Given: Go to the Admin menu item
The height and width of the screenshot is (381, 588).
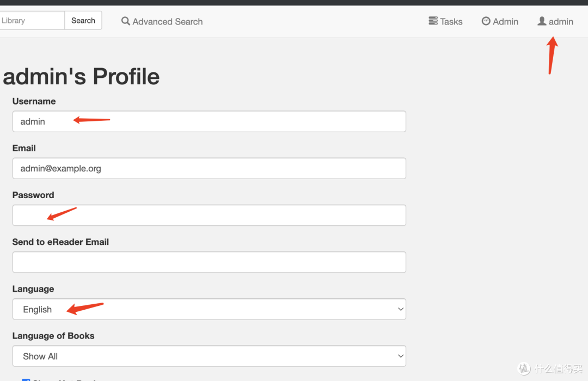Looking at the screenshot, I should point(500,21).
